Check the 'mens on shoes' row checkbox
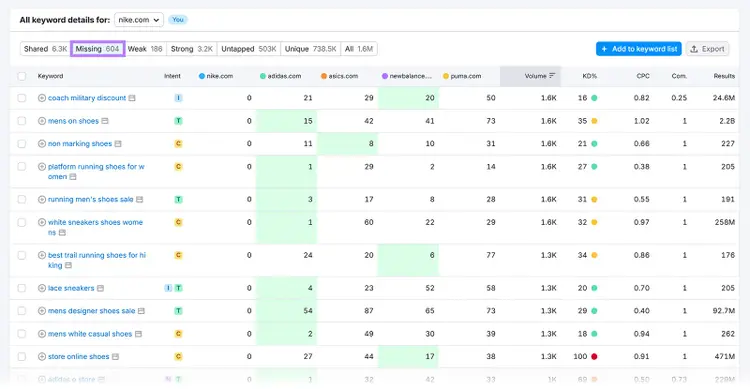 (x=22, y=121)
